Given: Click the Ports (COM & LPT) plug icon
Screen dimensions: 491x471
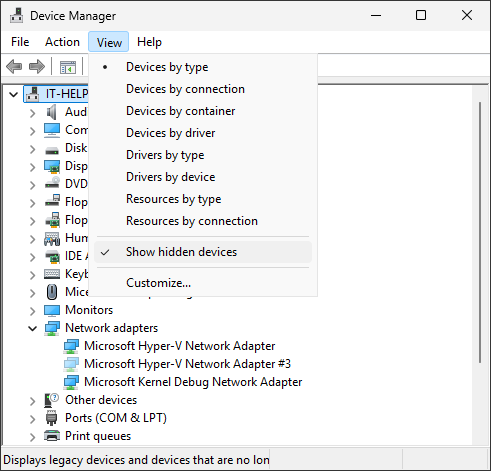Looking at the screenshot, I should [51, 418].
